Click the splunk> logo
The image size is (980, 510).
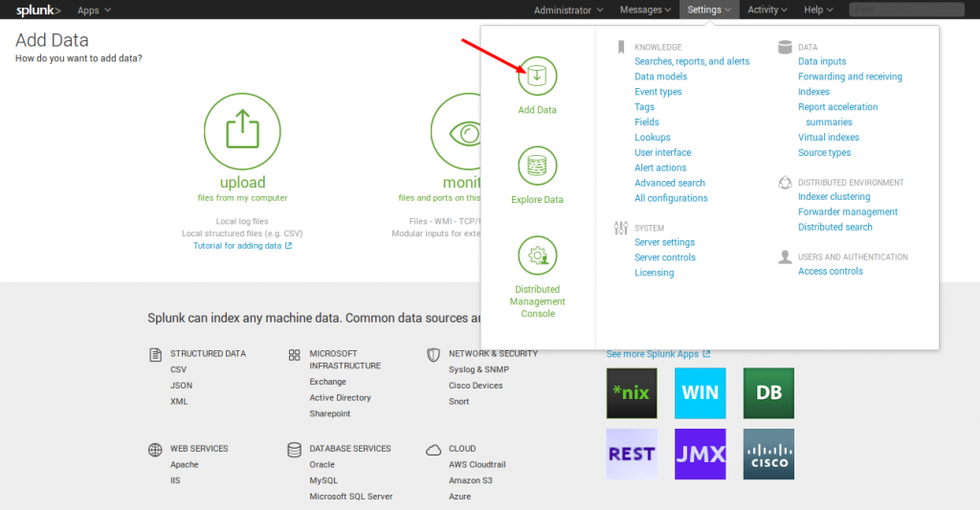click(38, 10)
